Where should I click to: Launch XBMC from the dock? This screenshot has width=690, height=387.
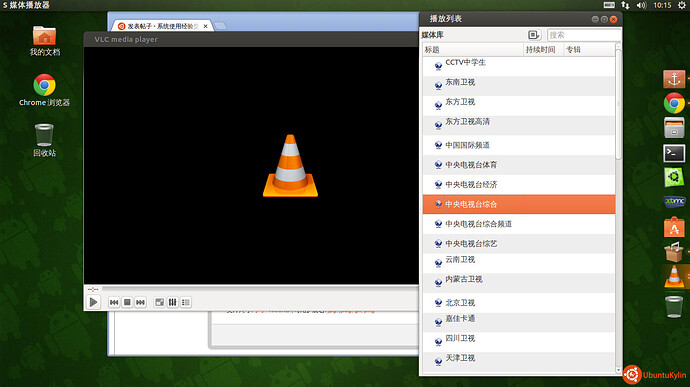point(674,202)
